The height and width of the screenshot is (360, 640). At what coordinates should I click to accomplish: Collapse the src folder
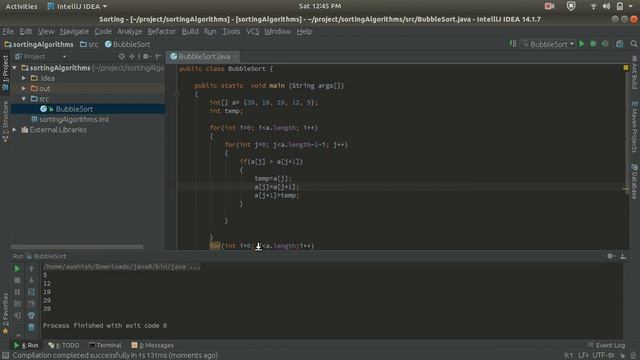[x=24, y=99]
